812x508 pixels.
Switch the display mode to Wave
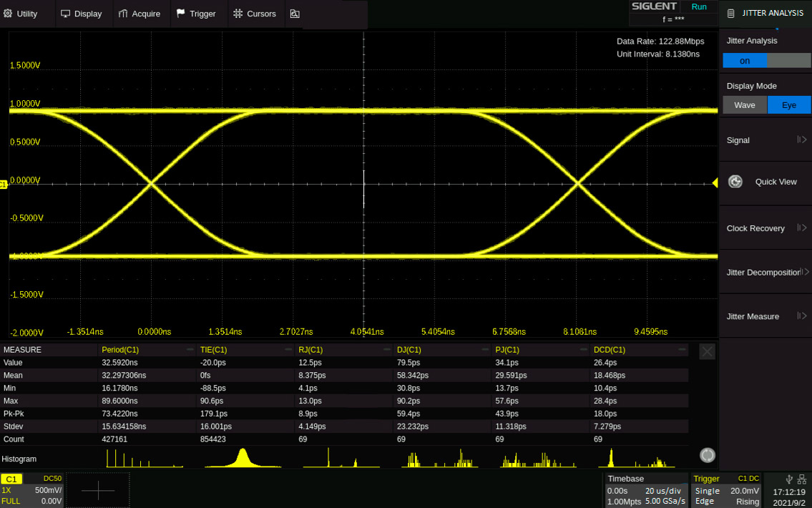point(745,105)
